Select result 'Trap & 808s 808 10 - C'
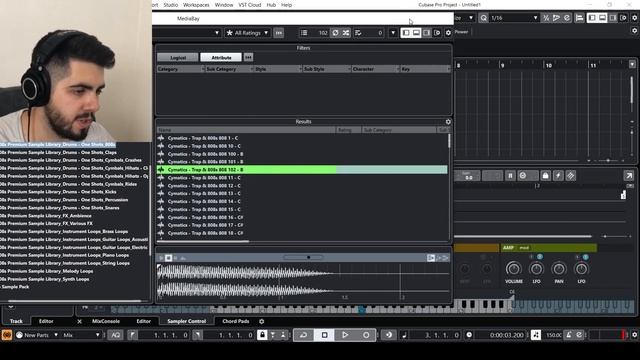The image size is (640, 360). point(302,146)
